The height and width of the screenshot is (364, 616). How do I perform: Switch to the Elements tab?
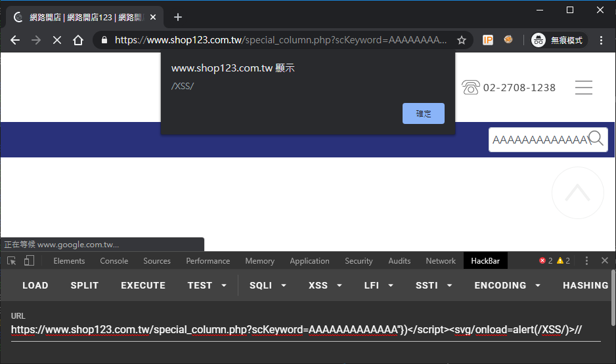point(69,261)
